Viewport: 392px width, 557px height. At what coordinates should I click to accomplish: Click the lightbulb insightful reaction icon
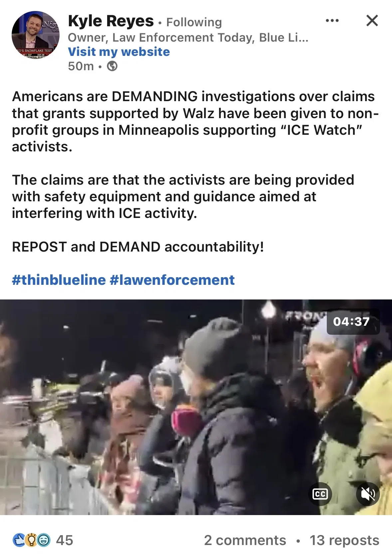tap(31, 540)
